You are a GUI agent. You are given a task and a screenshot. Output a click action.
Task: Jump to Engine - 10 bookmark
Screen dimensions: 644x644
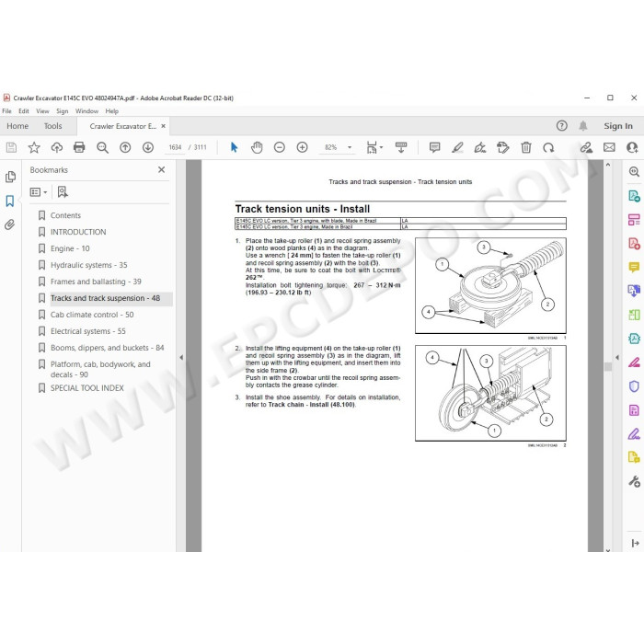tap(70, 248)
